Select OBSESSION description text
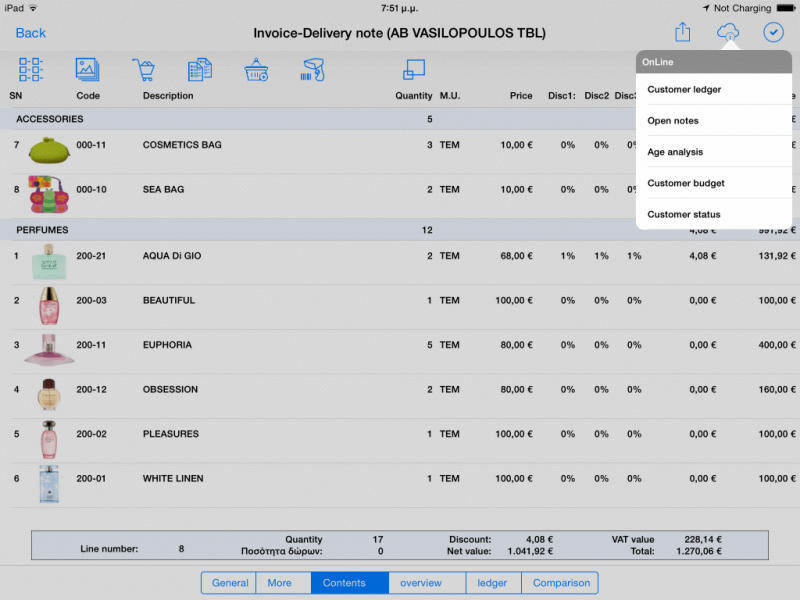This screenshot has width=800, height=600. coord(170,389)
